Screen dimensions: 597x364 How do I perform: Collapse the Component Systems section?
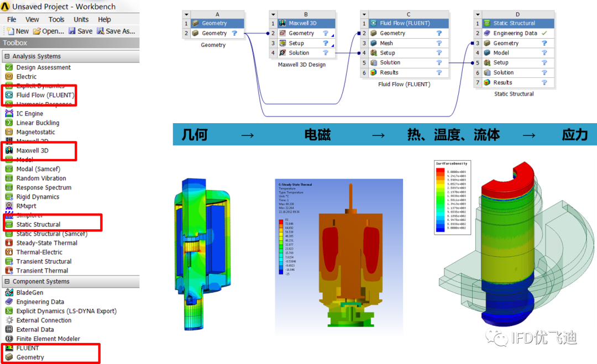coord(7,282)
